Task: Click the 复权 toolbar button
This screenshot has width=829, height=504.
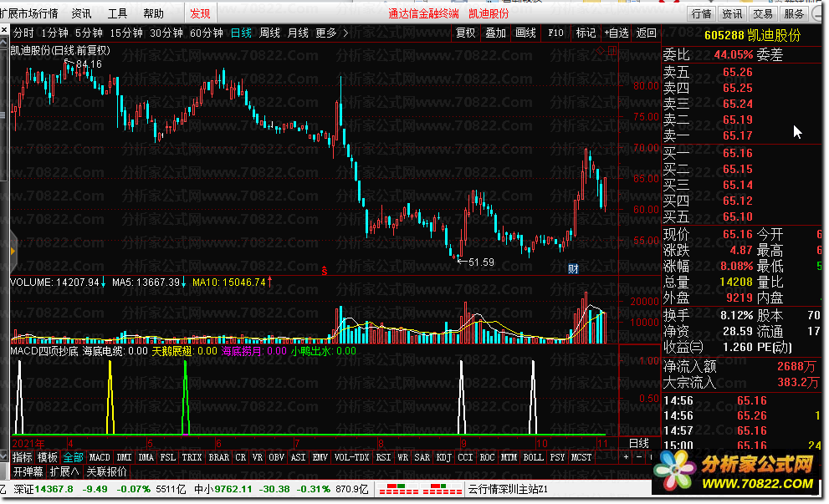Action: point(465,33)
